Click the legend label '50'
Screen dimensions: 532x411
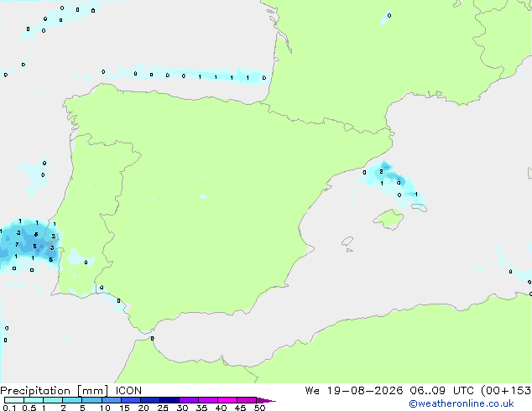(x=260, y=408)
